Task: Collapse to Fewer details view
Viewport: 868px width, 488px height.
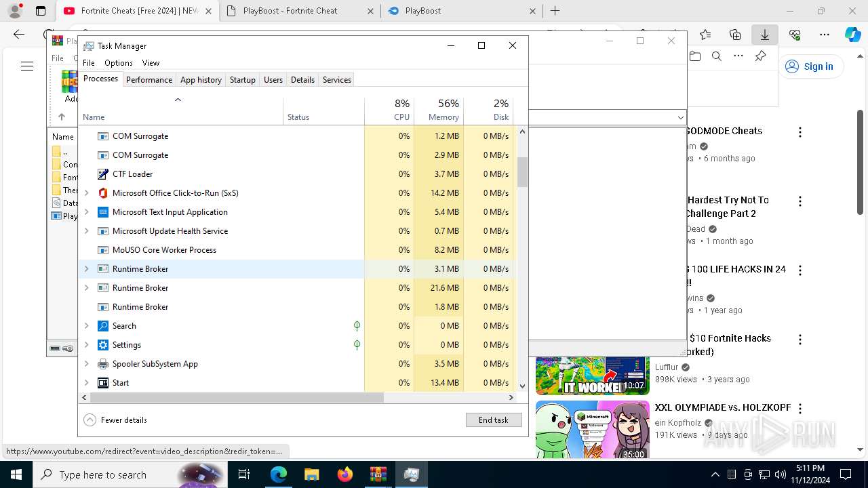Action: click(115, 420)
